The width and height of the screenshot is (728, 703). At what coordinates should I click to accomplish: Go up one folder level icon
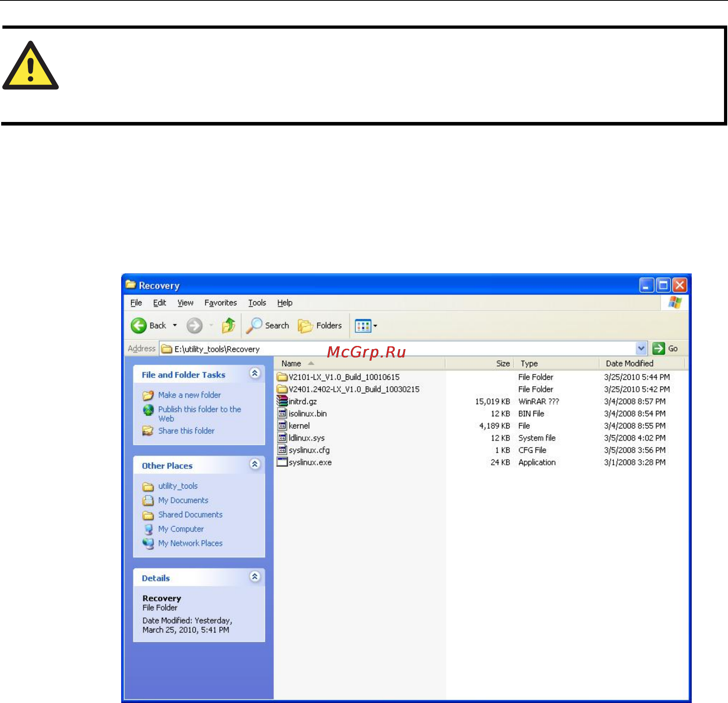tap(229, 325)
